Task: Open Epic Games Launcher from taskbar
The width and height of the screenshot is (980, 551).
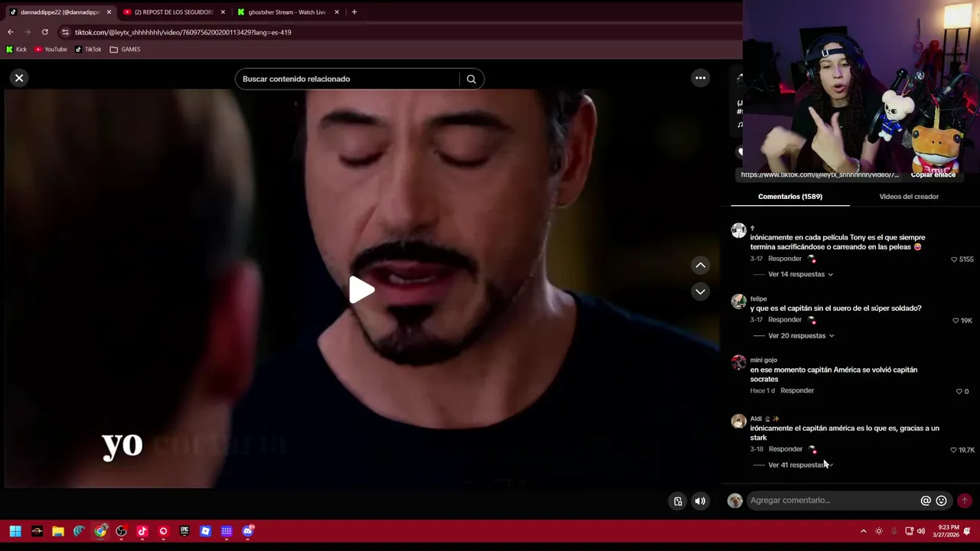Action: coord(185,531)
